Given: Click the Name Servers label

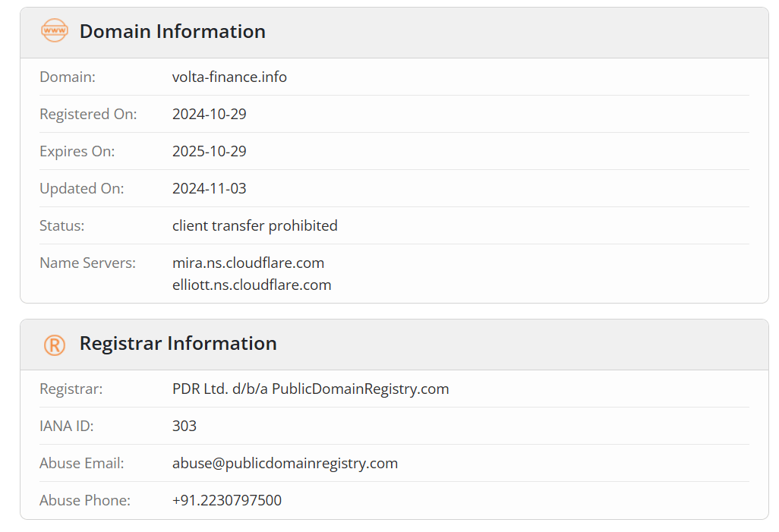Looking at the screenshot, I should pos(87,263).
